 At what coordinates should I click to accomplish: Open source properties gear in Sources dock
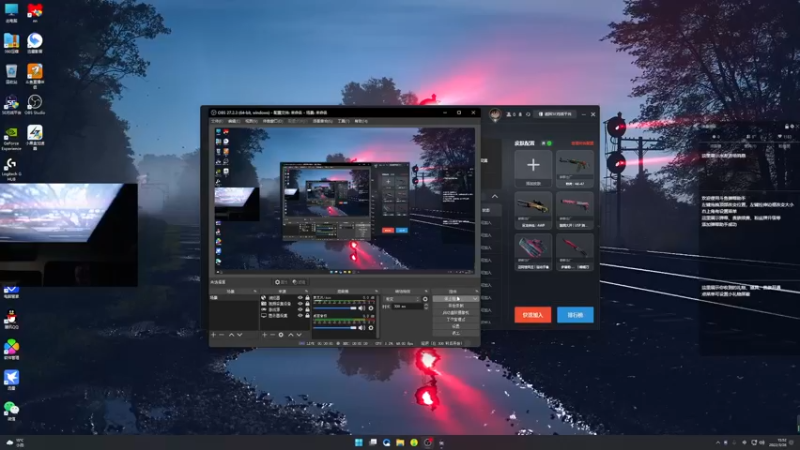[281, 335]
